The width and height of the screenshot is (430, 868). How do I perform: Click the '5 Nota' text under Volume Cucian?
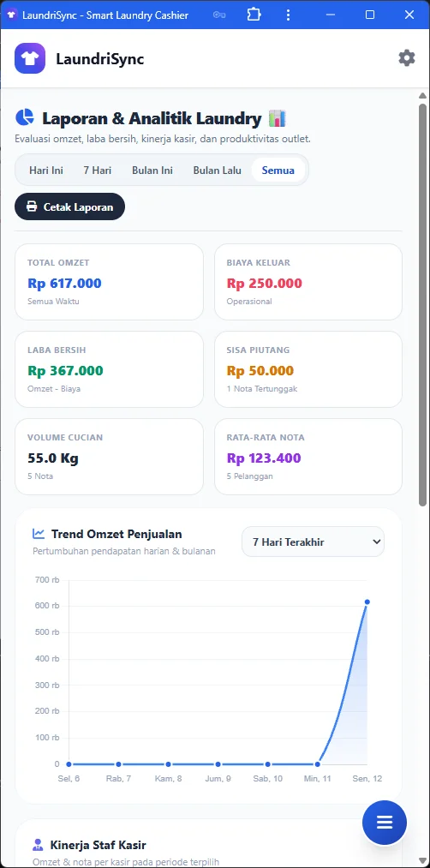coord(40,476)
